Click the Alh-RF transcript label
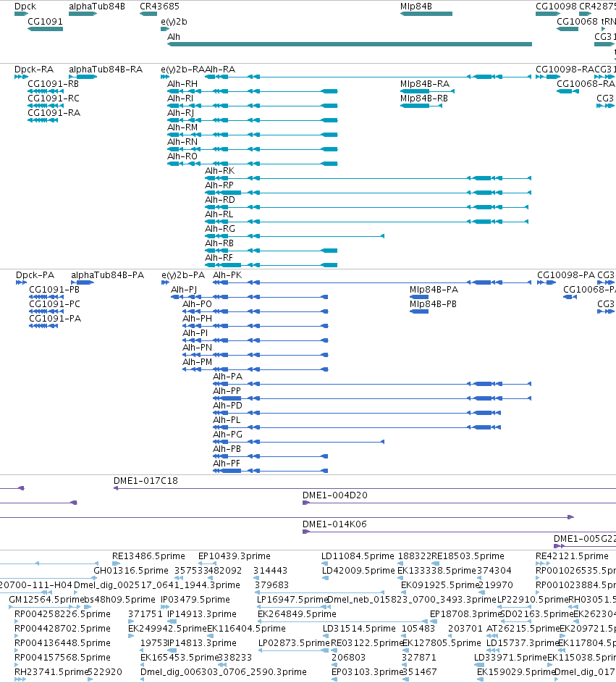 click(219, 258)
